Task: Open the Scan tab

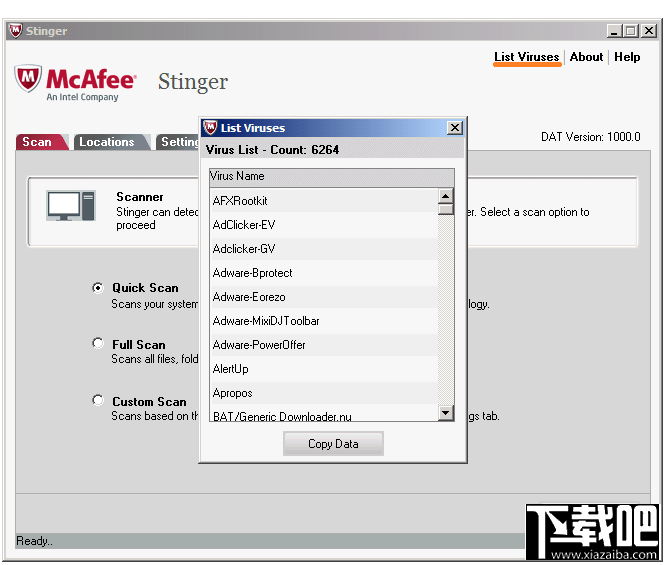Action: coord(41,142)
